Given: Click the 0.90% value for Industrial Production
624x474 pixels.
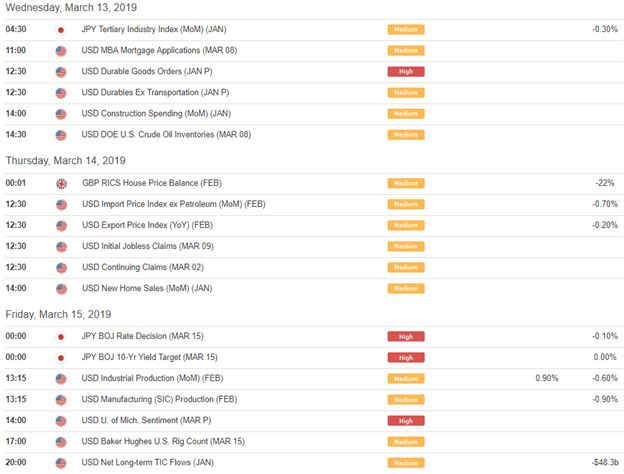Looking at the screenshot, I should coord(547,378).
